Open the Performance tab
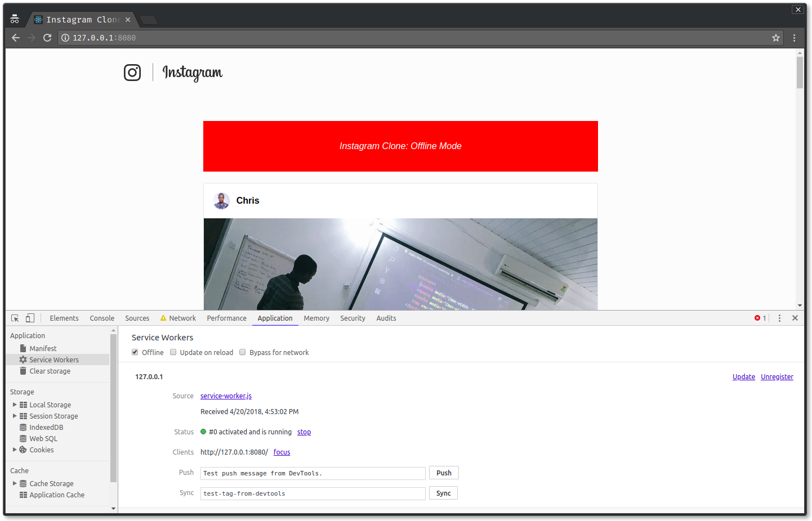Viewport: 812px width, 521px height. [x=227, y=318]
